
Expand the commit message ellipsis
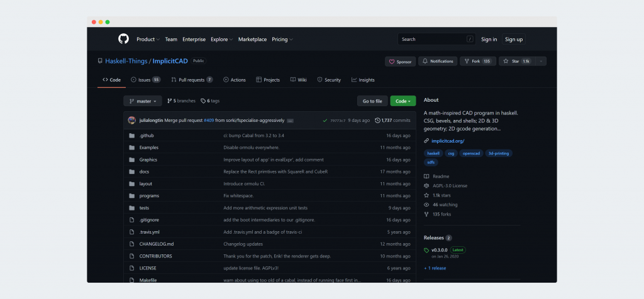pyautogui.click(x=290, y=121)
